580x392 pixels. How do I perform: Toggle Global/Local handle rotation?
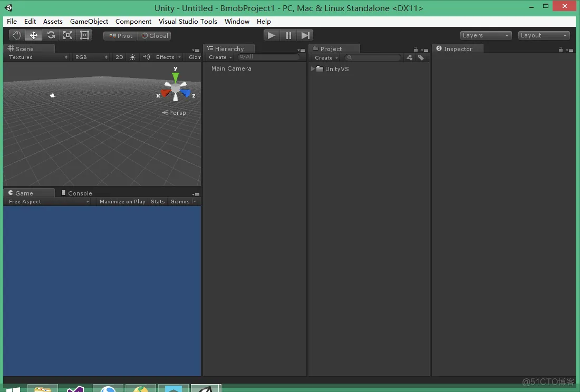coord(154,35)
